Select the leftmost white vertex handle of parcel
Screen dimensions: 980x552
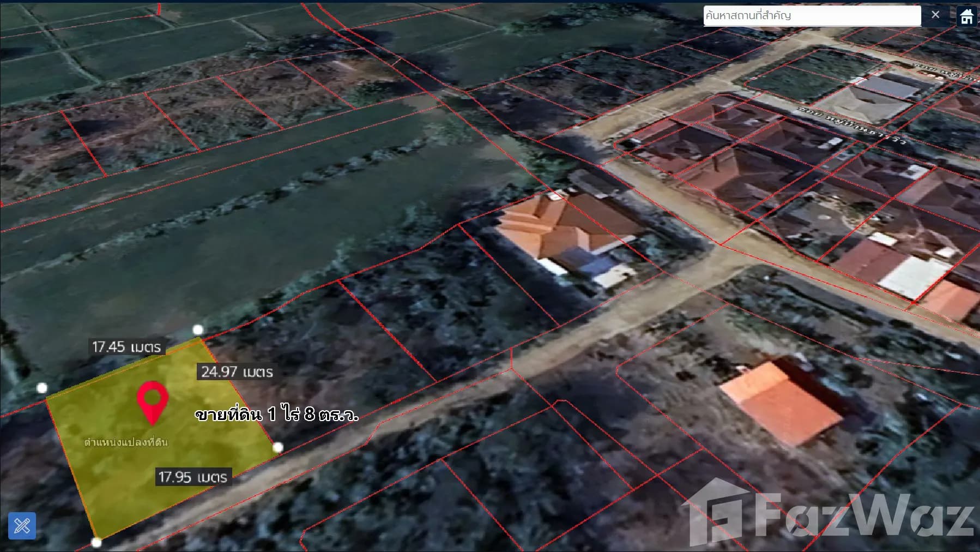point(42,388)
